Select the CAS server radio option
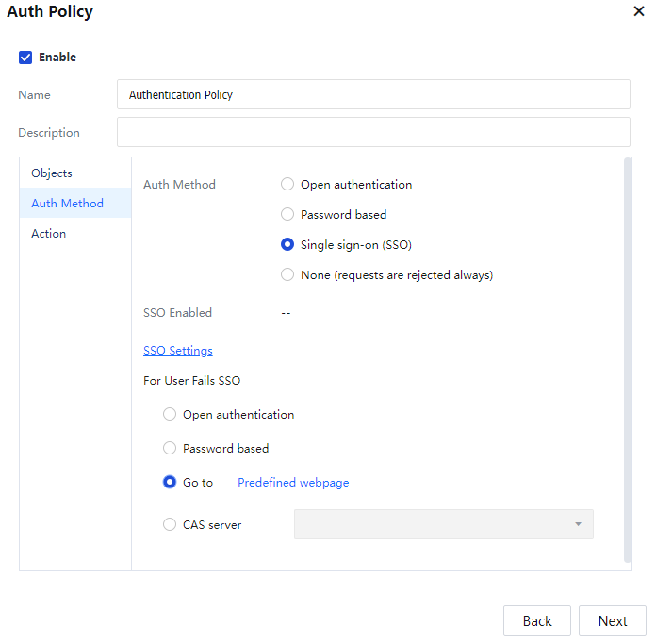Screen dimensions: 656x644 pos(170,525)
